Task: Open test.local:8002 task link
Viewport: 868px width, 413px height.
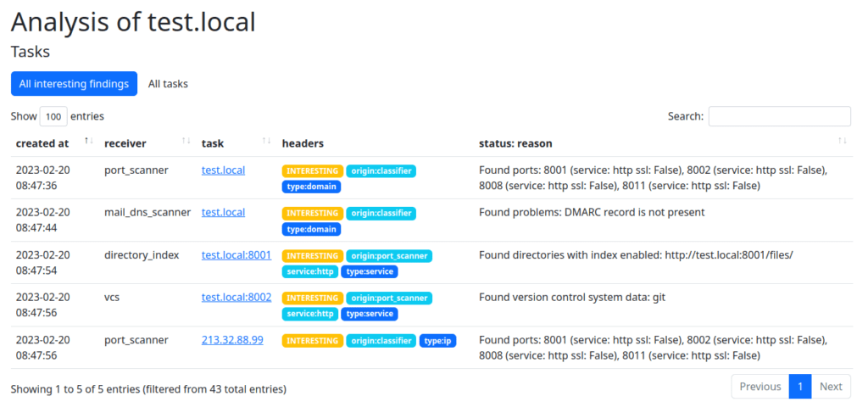Action: coord(236,297)
